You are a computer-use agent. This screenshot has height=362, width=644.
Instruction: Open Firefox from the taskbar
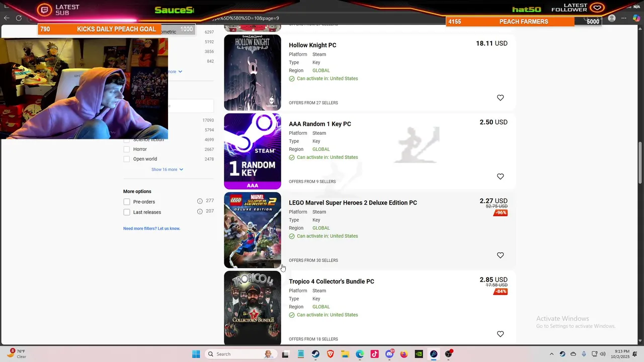tap(404, 354)
